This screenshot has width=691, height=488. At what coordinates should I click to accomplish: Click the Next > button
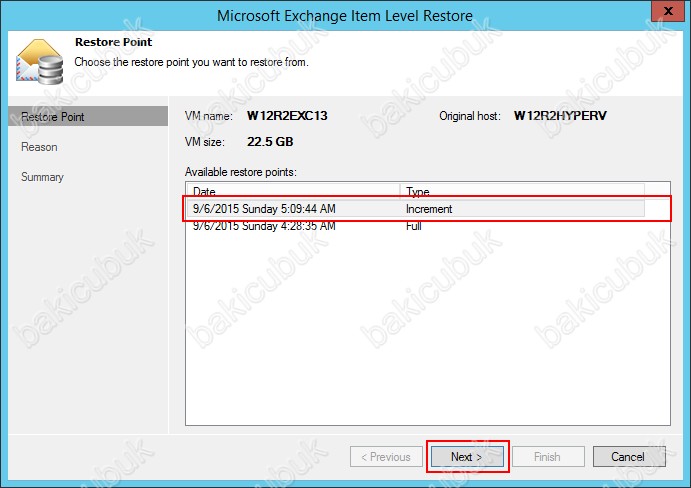467,457
